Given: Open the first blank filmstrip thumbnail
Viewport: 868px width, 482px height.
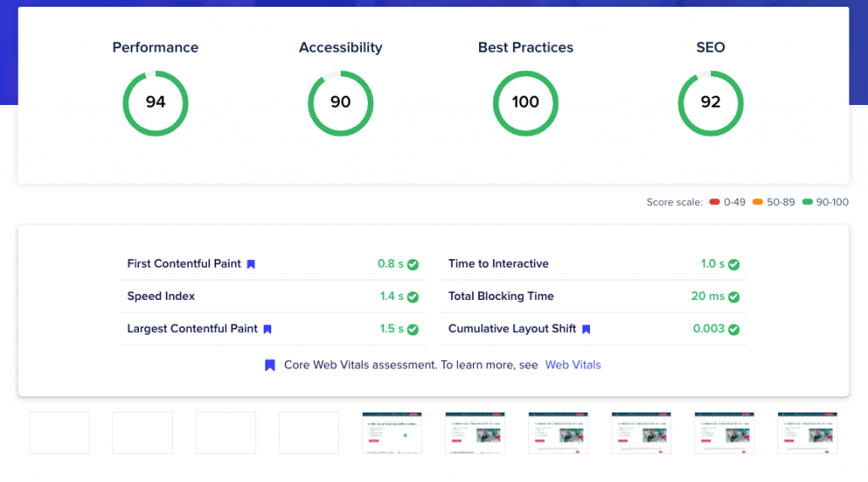Looking at the screenshot, I should click(x=59, y=433).
